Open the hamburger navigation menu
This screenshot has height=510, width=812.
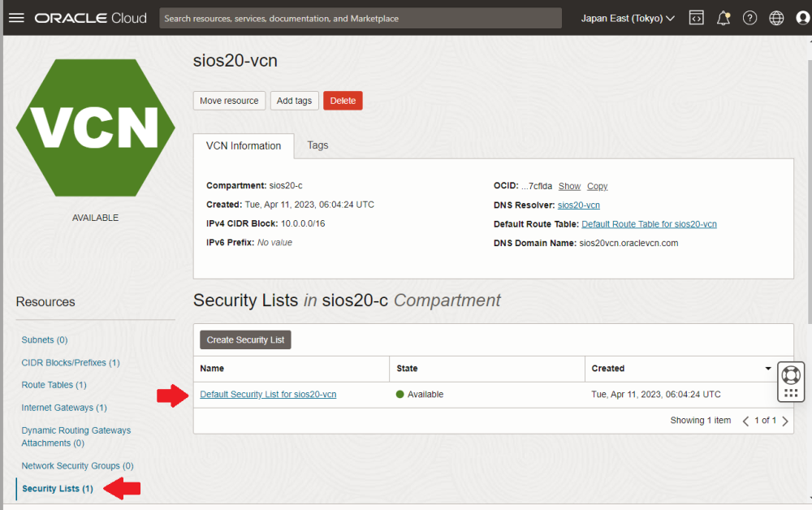point(16,18)
